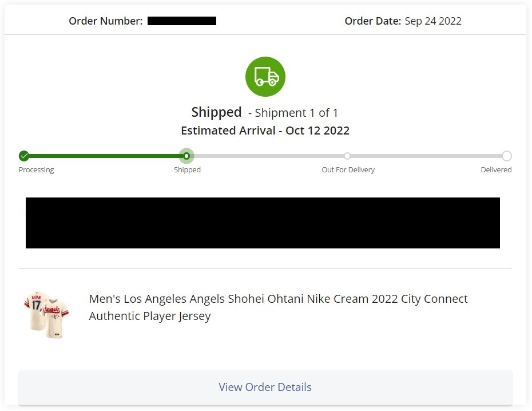
Task: Open View Order Details
Action: 265,387
